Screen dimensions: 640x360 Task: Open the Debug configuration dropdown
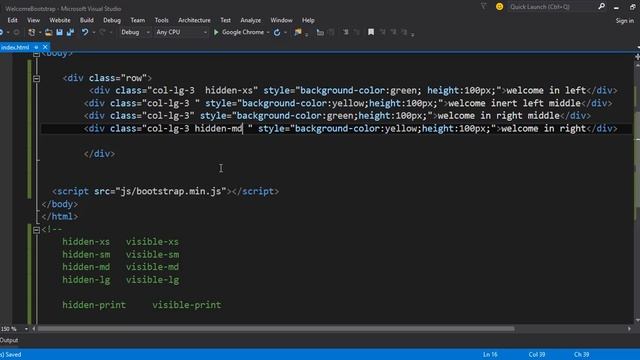(135, 32)
